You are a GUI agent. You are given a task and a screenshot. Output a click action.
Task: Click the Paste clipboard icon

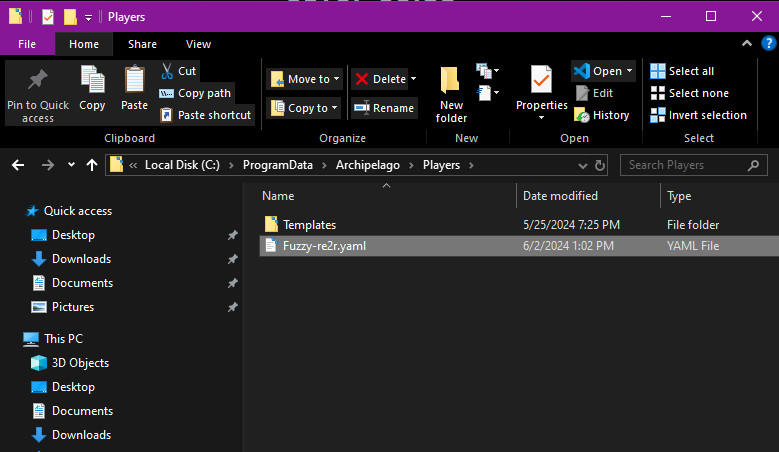pos(134,81)
